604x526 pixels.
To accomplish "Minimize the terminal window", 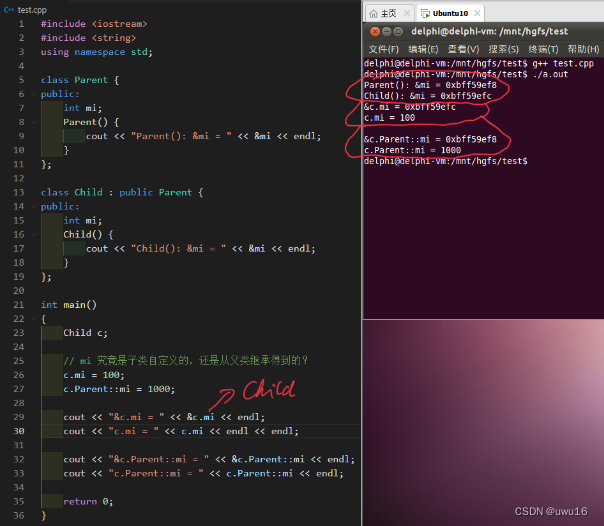I will click(387, 32).
